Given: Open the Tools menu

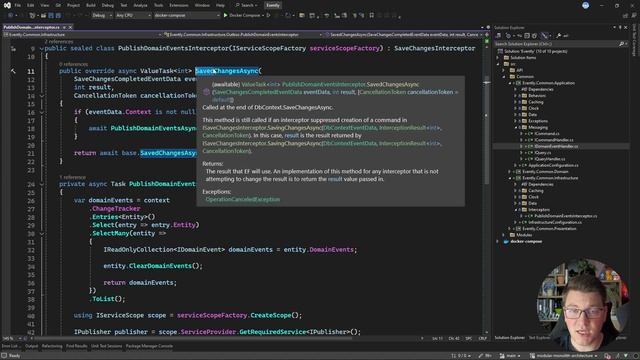Looking at the screenshot, I should (158, 5).
